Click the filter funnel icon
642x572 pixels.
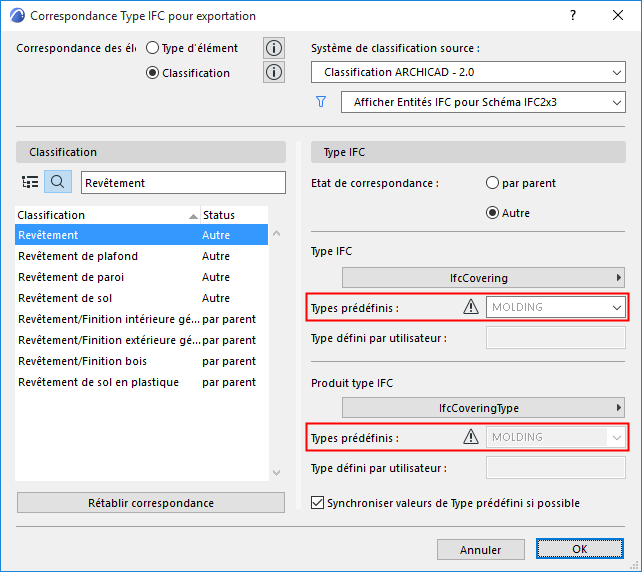pos(321,102)
